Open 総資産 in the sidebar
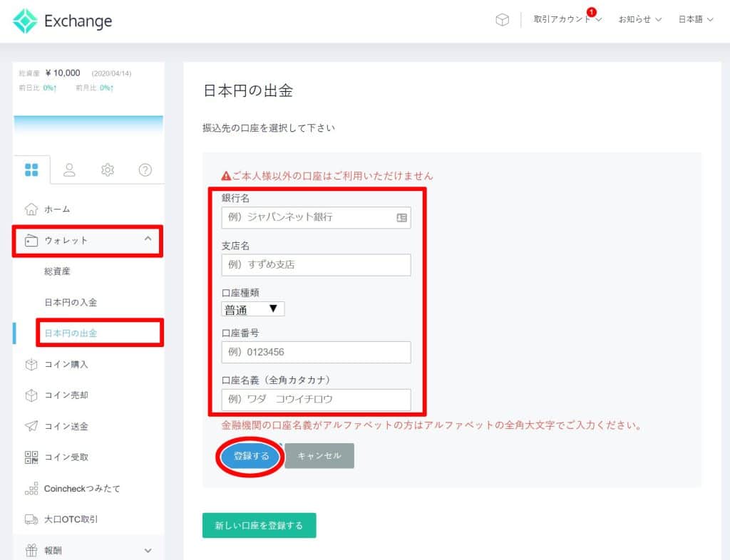Viewport: 730px width, 560px height. pos(57,271)
